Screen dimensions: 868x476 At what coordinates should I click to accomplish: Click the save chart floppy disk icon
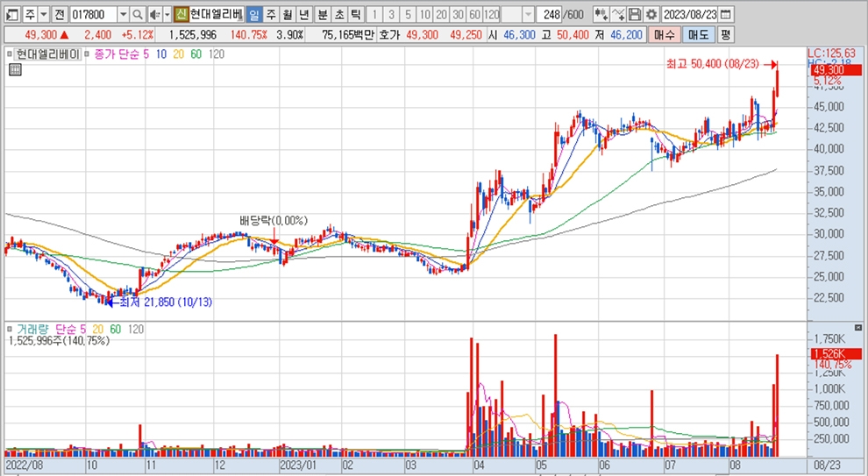tap(634, 15)
